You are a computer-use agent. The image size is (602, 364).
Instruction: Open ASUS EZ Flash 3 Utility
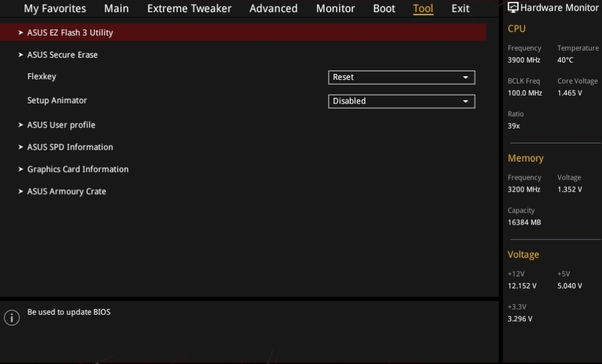coord(243,32)
